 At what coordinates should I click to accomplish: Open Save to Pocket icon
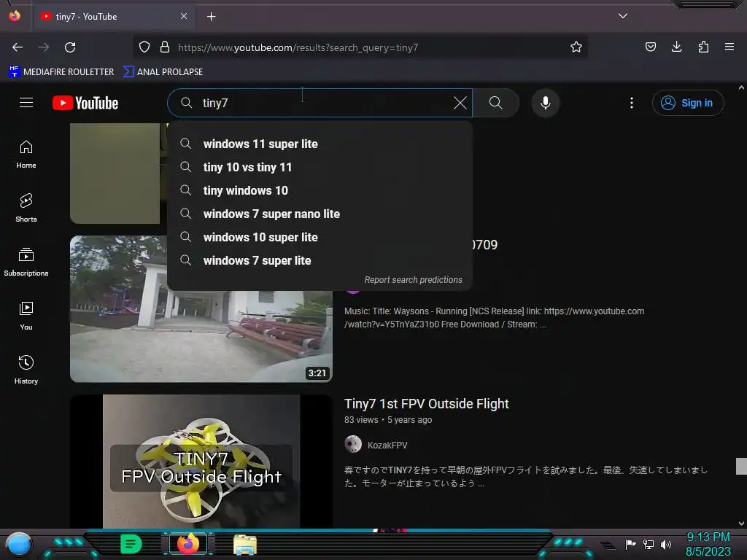coord(650,47)
